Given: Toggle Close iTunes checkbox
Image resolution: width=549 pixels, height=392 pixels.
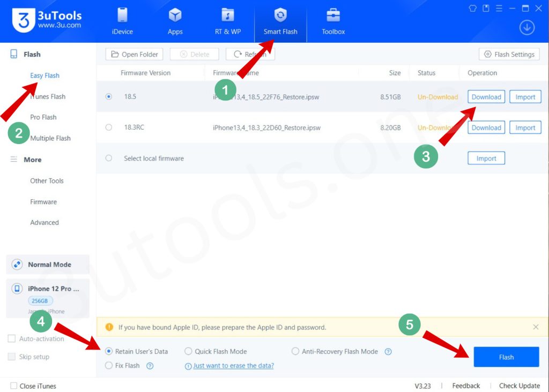Looking at the screenshot, I should [x=13, y=386].
